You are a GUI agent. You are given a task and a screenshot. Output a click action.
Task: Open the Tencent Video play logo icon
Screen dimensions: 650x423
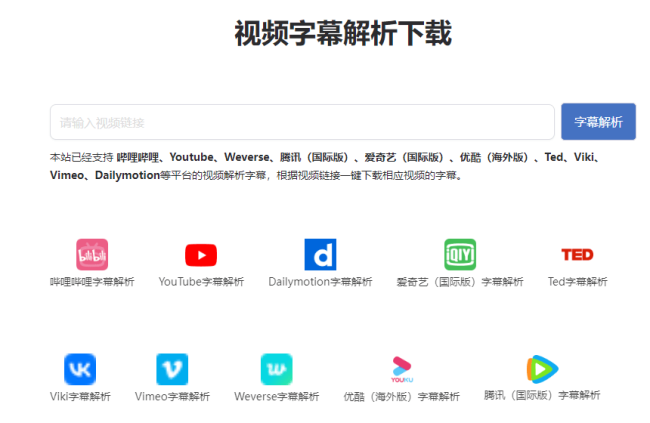[x=542, y=369]
